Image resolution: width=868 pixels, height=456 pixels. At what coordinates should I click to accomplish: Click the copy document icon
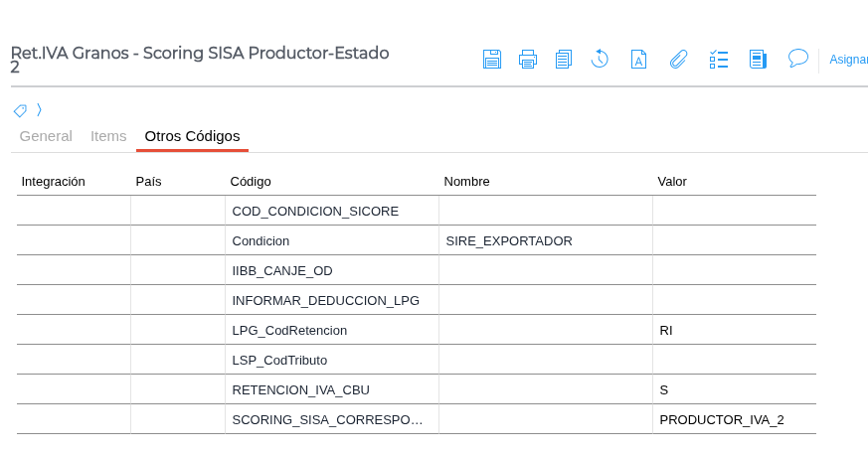click(x=564, y=60)
